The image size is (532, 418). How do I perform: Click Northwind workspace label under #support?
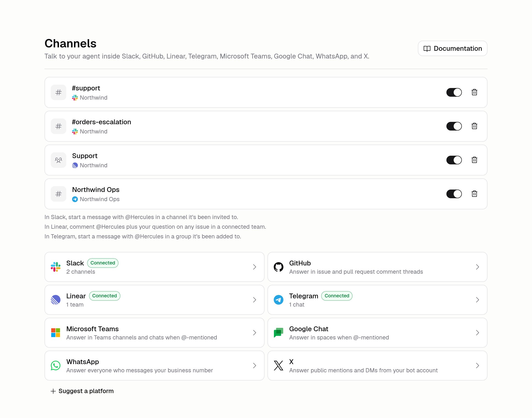pos(94,98)
